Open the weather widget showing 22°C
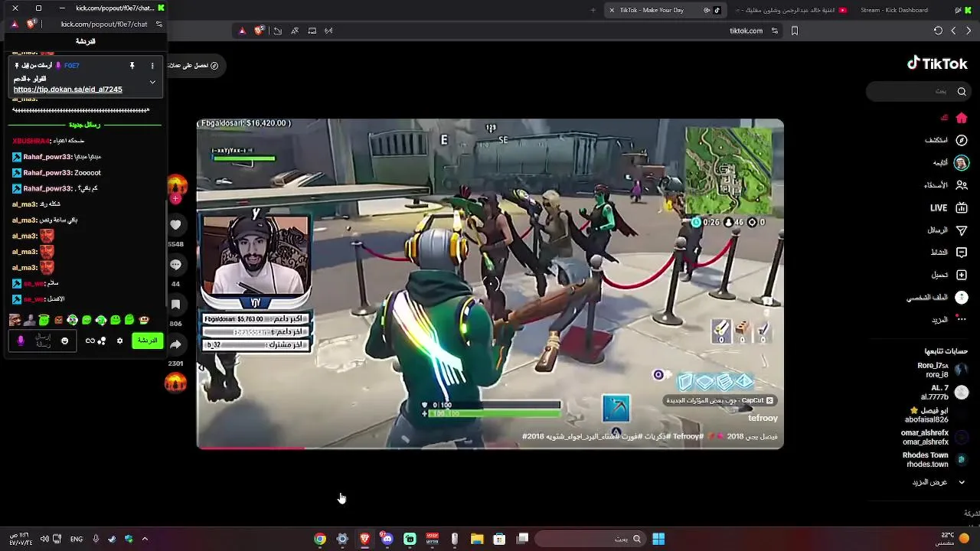The height and width of the screenshot is (551, 980). point(953,539)
